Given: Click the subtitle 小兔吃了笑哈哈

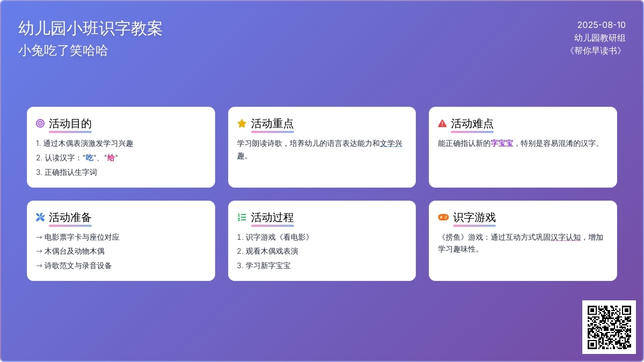Looking at the screenshot, I should pos(63,51).
